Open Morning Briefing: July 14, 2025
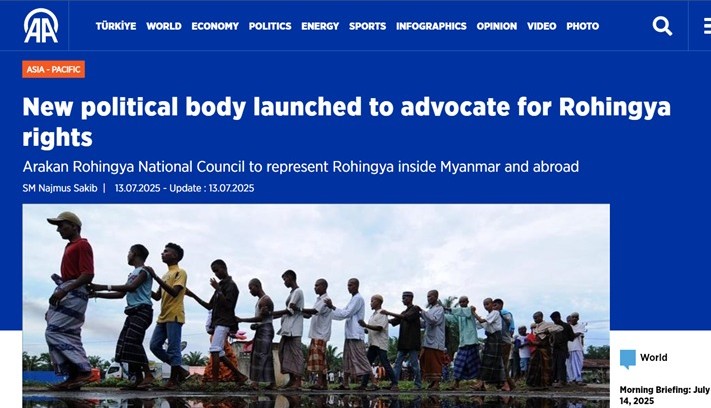The height and width of the screenshot is (408, 711). (665, 395)
